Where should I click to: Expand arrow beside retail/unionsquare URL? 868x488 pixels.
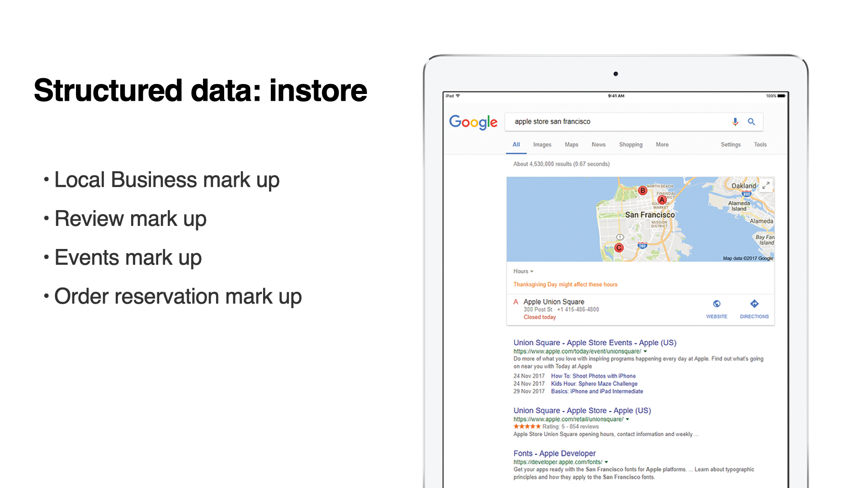[x=627, y=419]
